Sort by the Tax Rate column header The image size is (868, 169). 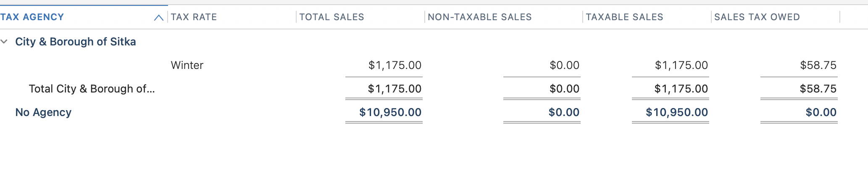click(194, 17)
